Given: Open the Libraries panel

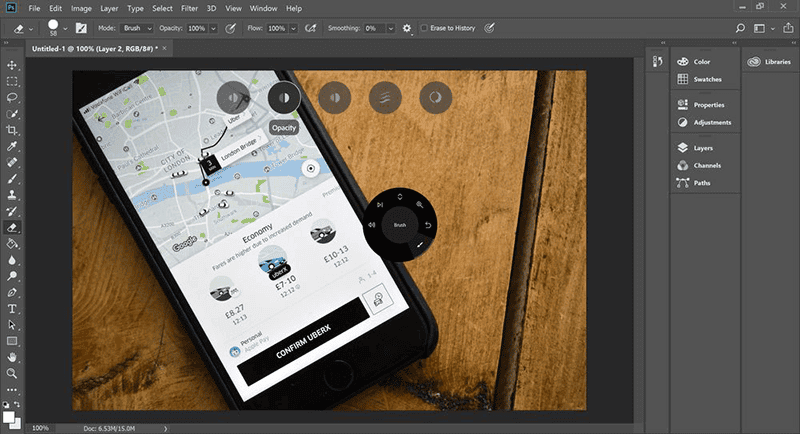Looking at the screenshot, I should pyautogui.click(x=768, y=62).
